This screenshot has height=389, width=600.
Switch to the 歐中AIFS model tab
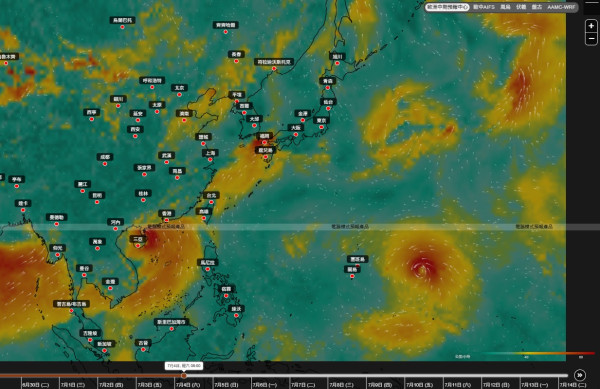click(x=484, y=7)
